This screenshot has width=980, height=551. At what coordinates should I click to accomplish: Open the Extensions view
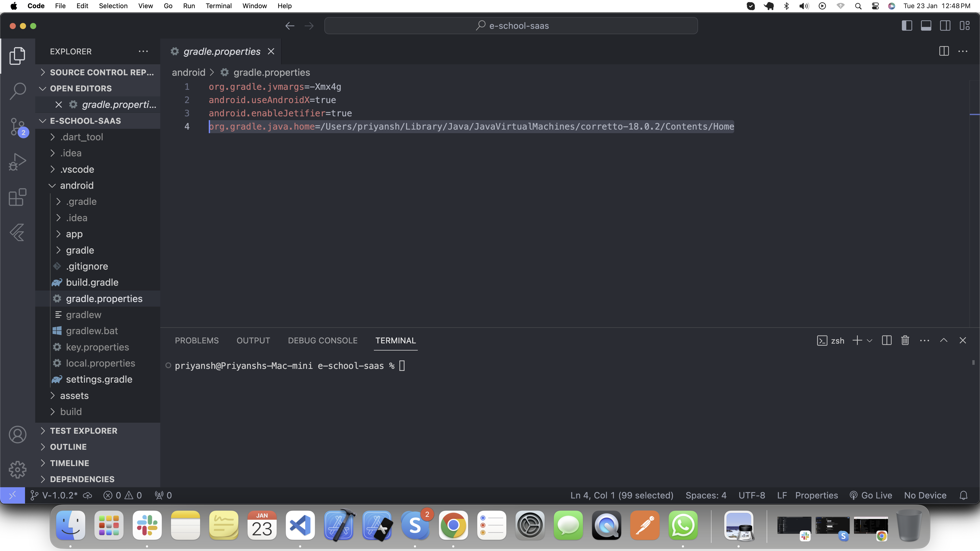pos(18,197)
